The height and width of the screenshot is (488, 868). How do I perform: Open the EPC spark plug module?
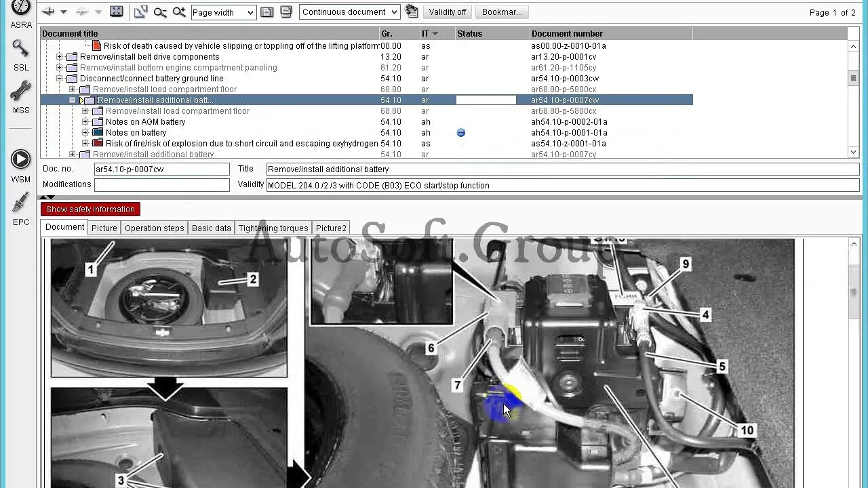pyautogui.click(x=21, y=209)
